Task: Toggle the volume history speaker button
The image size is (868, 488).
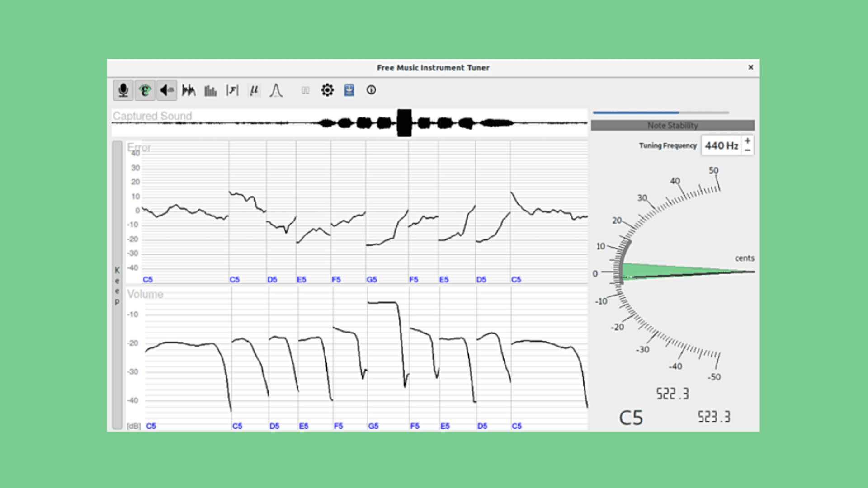Action: click(x=166, y=90)
